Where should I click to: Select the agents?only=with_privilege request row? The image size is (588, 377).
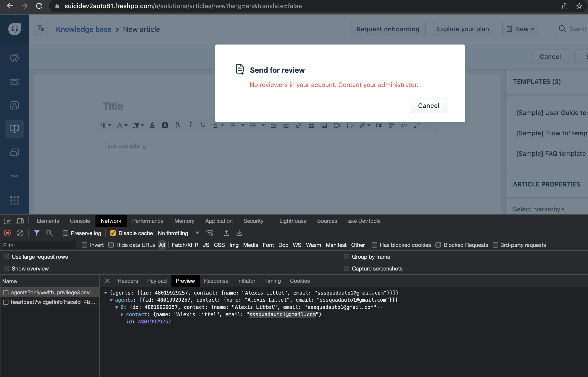(x=53, y=293)
